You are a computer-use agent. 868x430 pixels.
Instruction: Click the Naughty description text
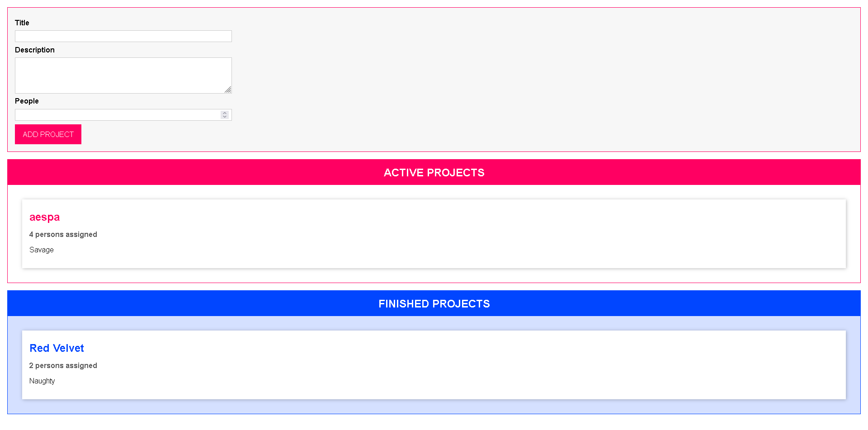[42, 381]
